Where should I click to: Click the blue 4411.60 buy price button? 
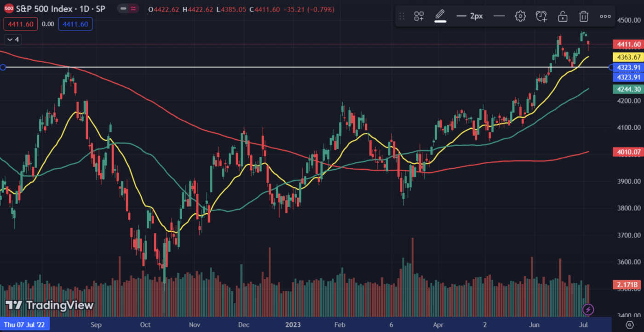75,24
